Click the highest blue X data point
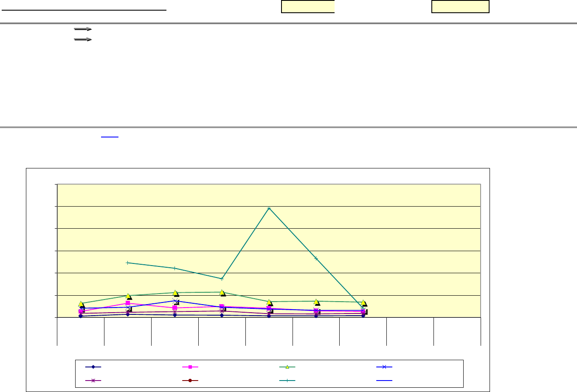 [175, 301]
